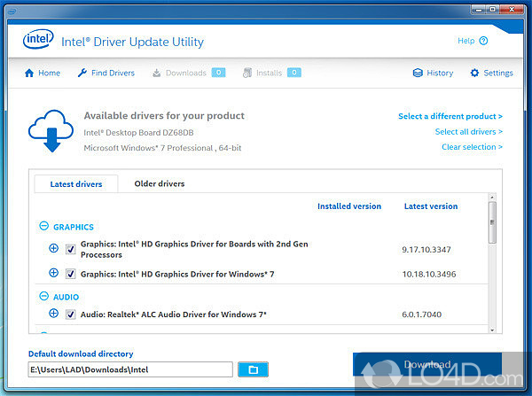Select the Latest drivers tab
This screenshot has width=532, height=396.
(x=75, y=184)
